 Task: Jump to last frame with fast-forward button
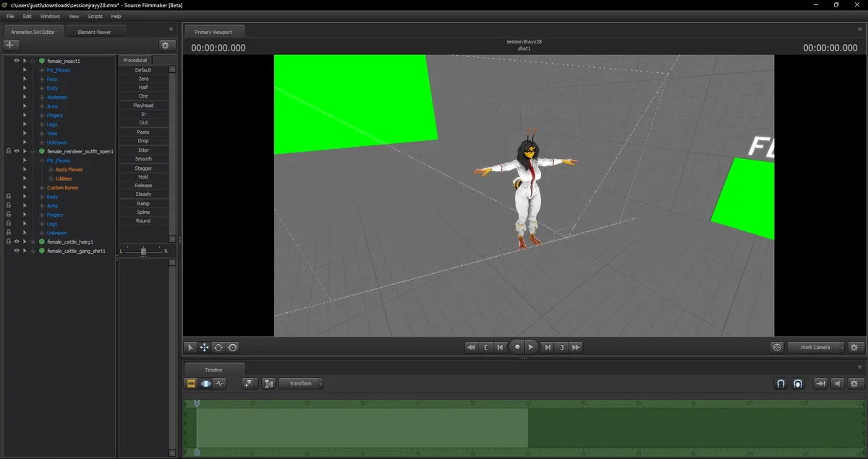click(x=576, y=348)
